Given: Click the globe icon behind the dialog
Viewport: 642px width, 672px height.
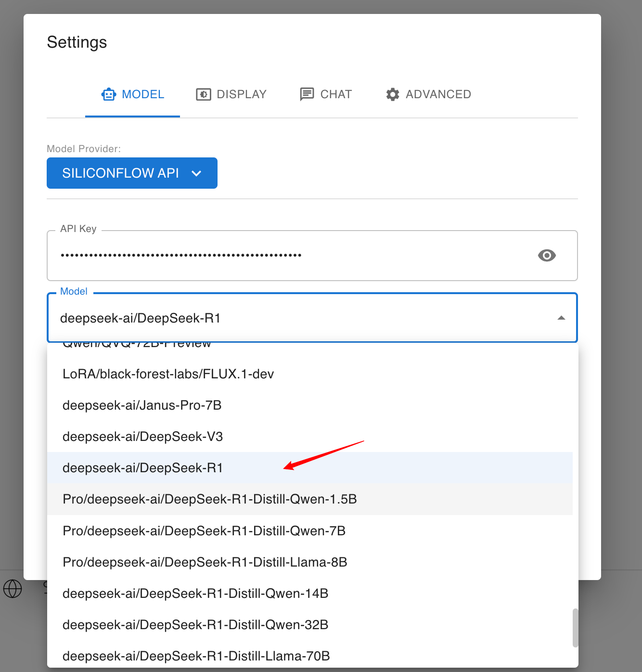Looking at the screenshot, I should click(x=13, y=588).
